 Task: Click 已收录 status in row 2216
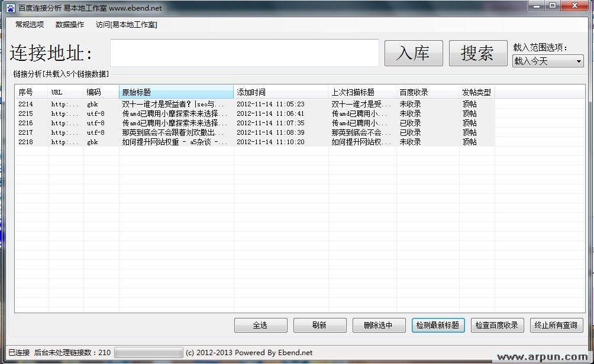410,123
